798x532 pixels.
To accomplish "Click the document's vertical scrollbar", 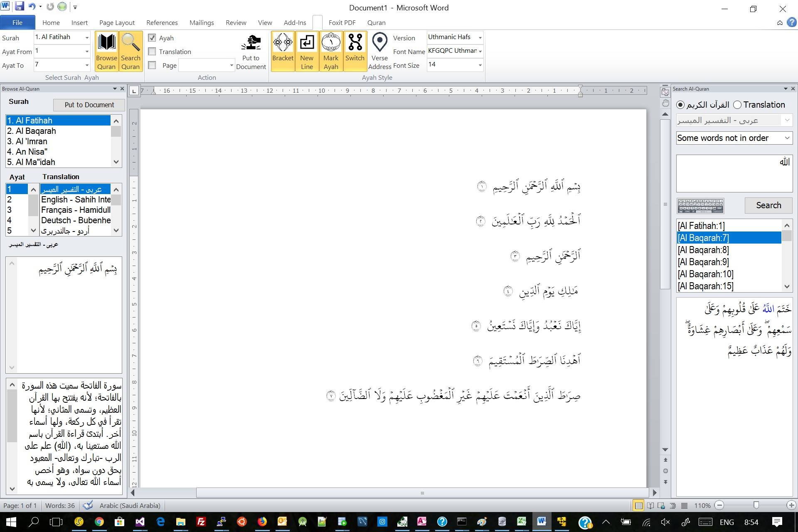I will point(665,204).
